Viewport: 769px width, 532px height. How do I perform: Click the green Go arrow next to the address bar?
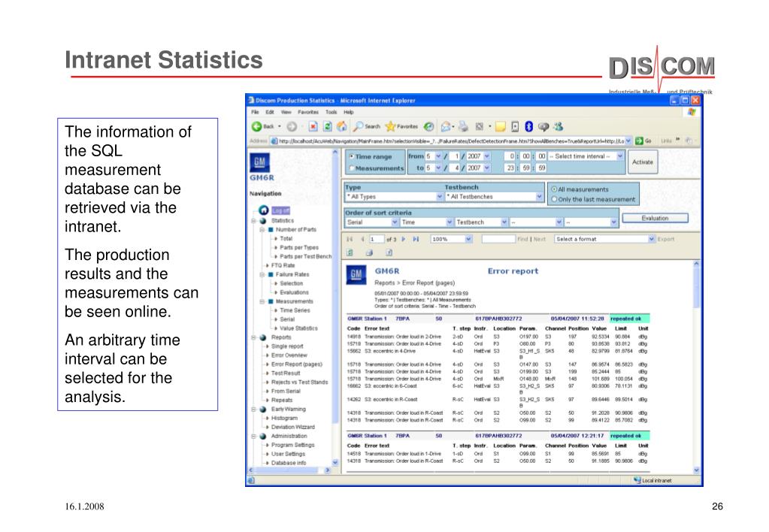click(639, 141)
